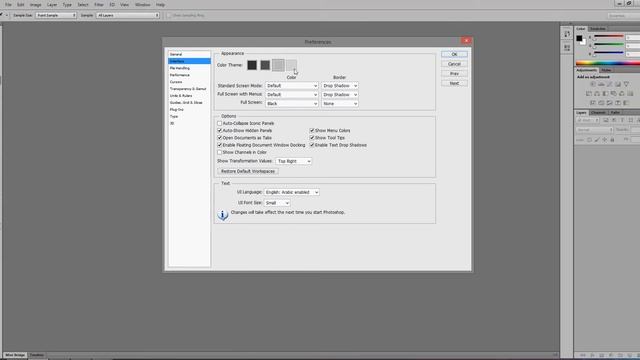The image size is (640, 360).
Task: Open UI Language dropdown
Action: coord(291,192)
